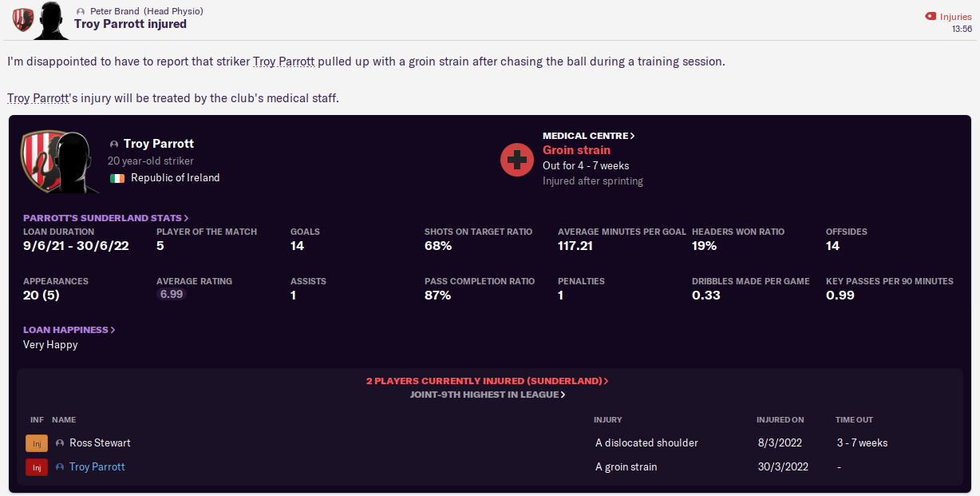980x496 pixels.
Task: Select Troy Parrott in injury table
Action: tap(97, 466)
